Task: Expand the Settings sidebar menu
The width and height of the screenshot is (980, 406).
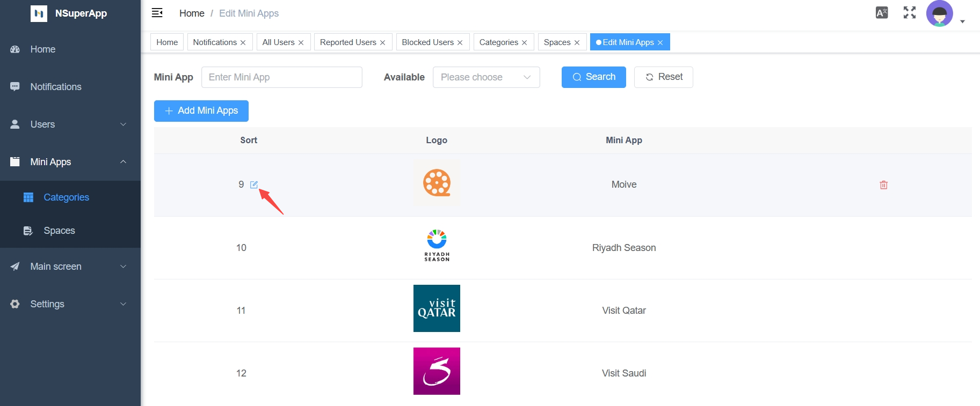Action: point(70,304)
